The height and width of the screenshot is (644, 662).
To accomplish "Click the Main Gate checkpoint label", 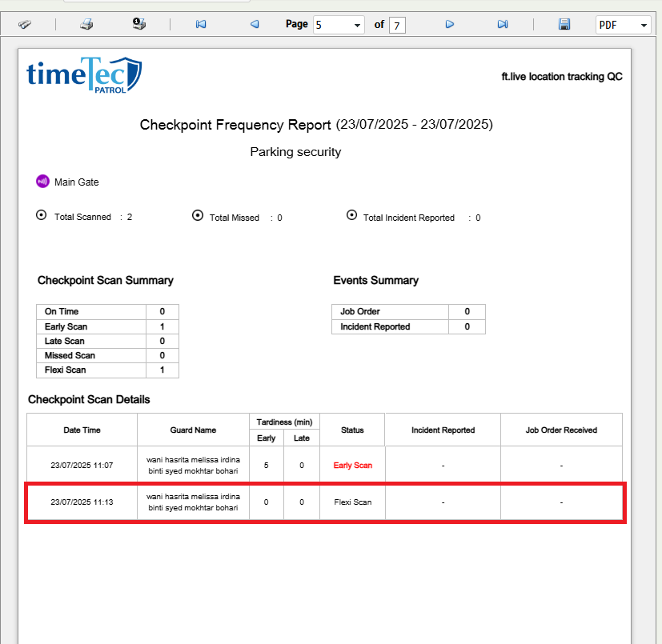I will pyautogui.click(x=76, y=182).
